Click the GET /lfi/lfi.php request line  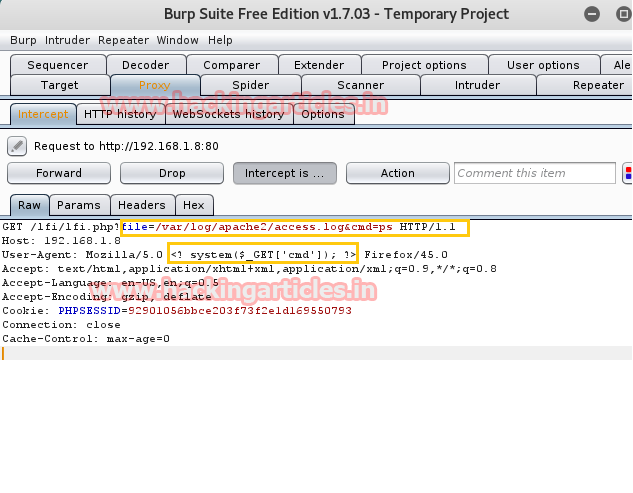tap(228, 227)
